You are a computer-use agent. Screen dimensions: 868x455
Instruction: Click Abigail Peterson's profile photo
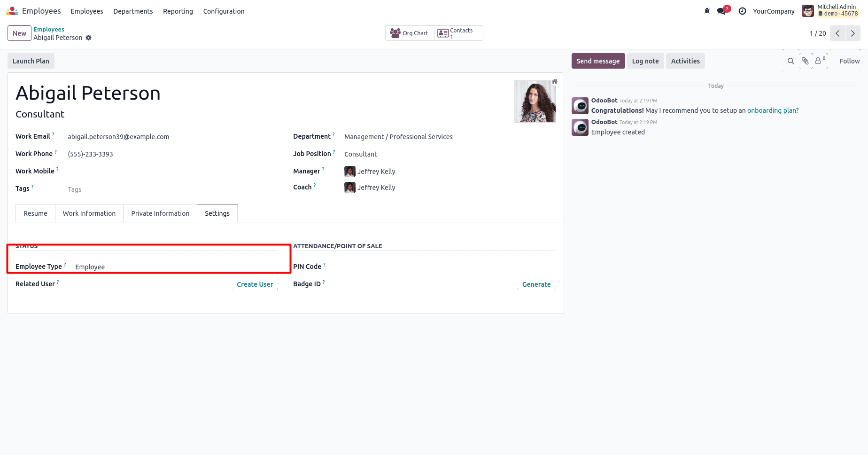click(x=535, y=102)
